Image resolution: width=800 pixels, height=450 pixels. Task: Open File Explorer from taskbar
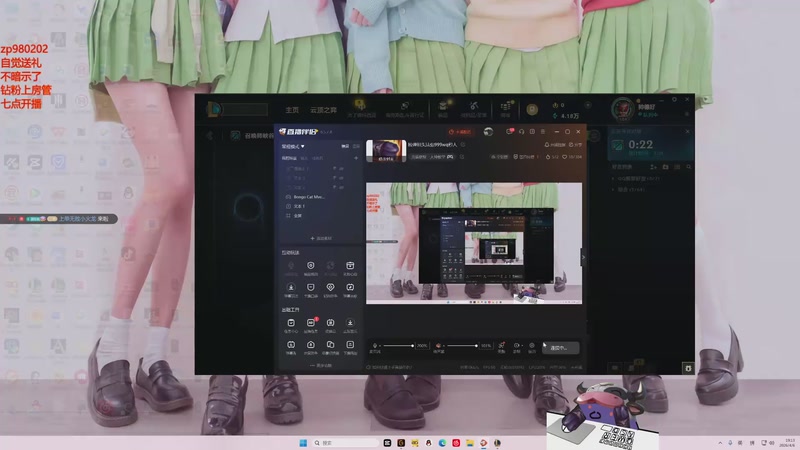[x=469, y=443]
